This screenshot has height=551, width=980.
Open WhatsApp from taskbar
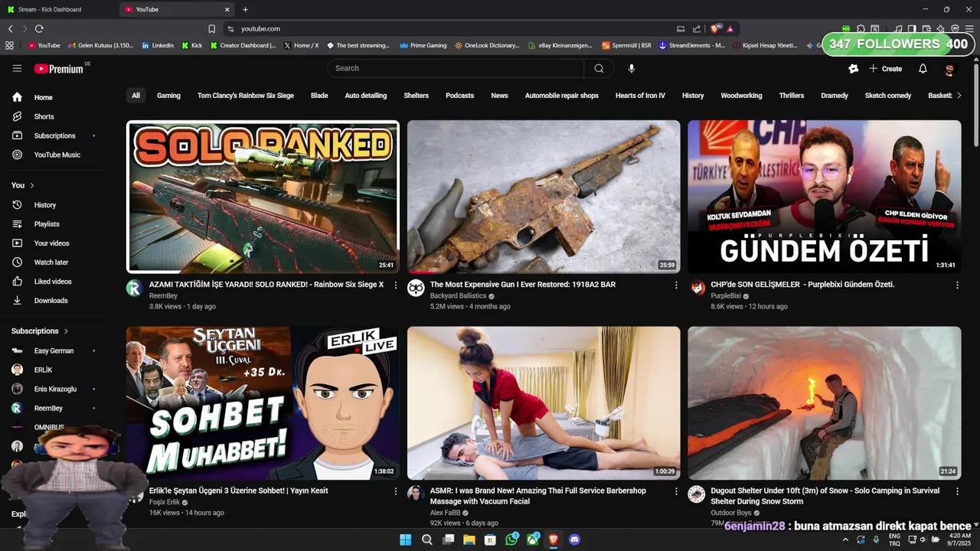click(x=511, y=540)
